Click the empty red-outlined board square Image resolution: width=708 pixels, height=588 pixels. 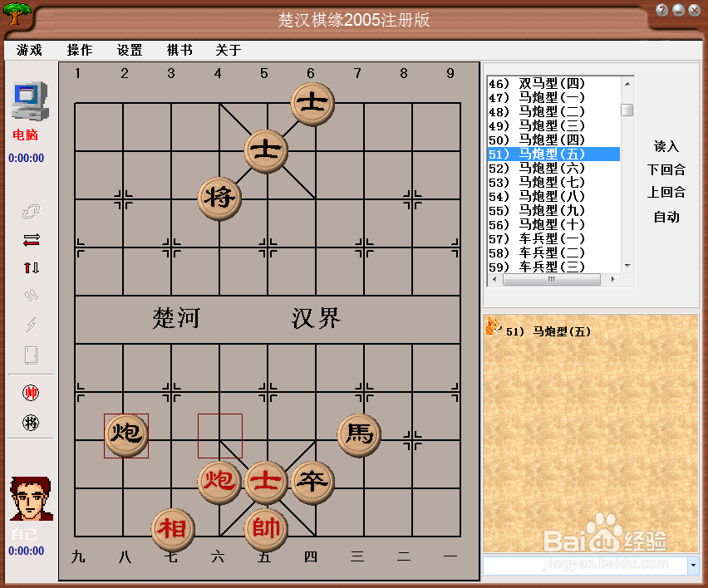click(220, 435)
